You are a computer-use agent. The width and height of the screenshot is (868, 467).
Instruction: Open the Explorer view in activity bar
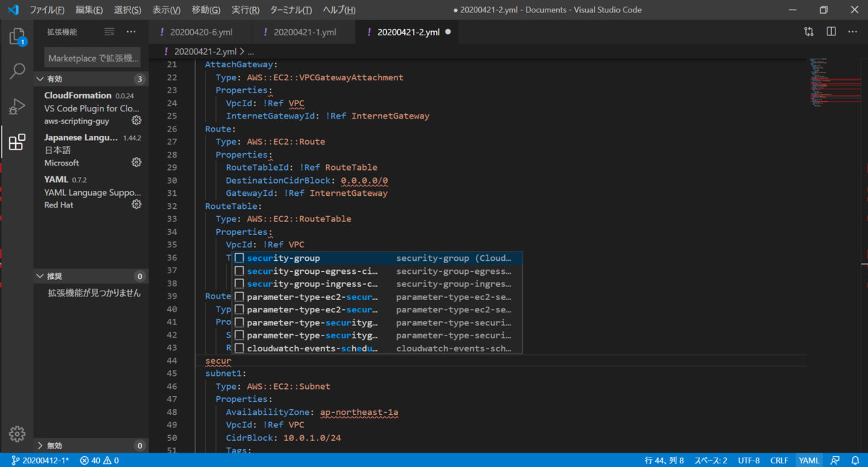click(17, 37)
